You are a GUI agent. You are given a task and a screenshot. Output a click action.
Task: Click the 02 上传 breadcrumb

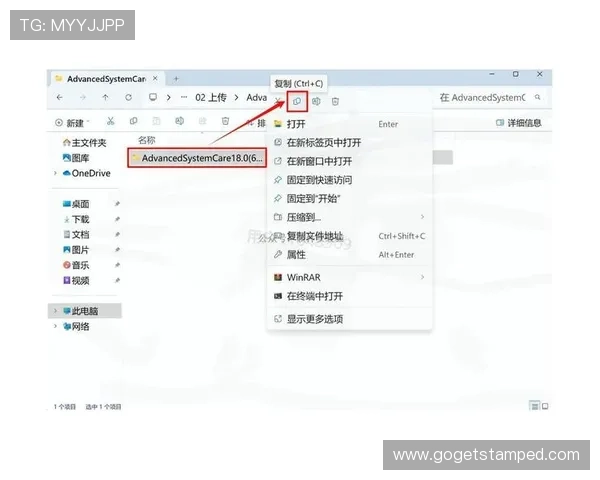(211, 98)
